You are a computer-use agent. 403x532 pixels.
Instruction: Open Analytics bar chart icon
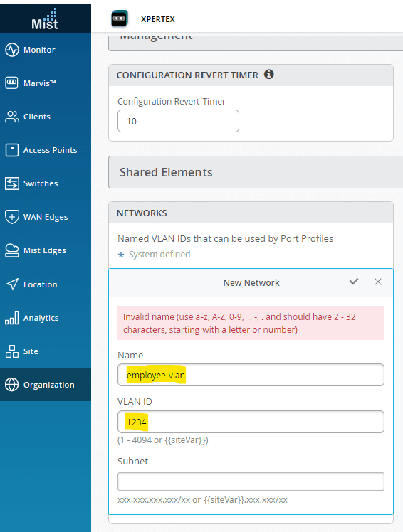[12, 318]
